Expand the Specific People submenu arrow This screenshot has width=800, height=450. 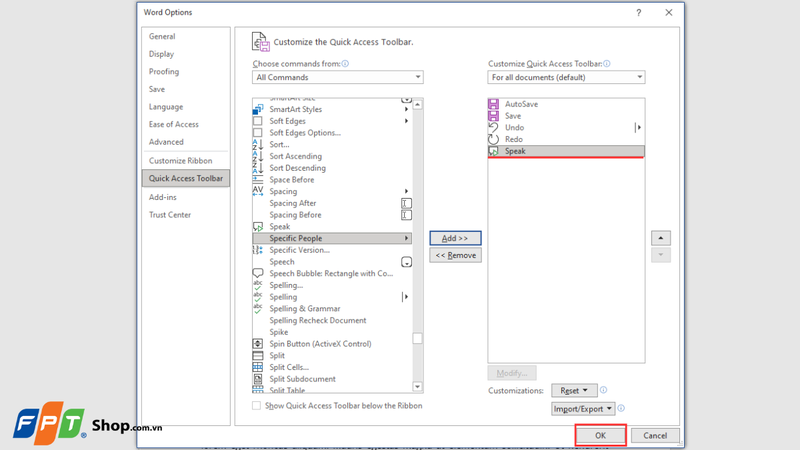[407, 238]
